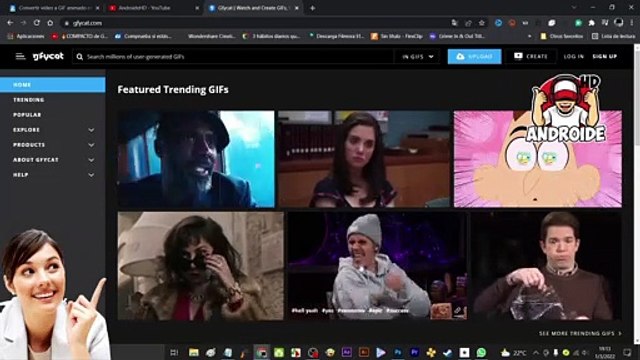The image size is (640, 360).
Task: Show hidden system tray icons
Action: tap(536, 353)
